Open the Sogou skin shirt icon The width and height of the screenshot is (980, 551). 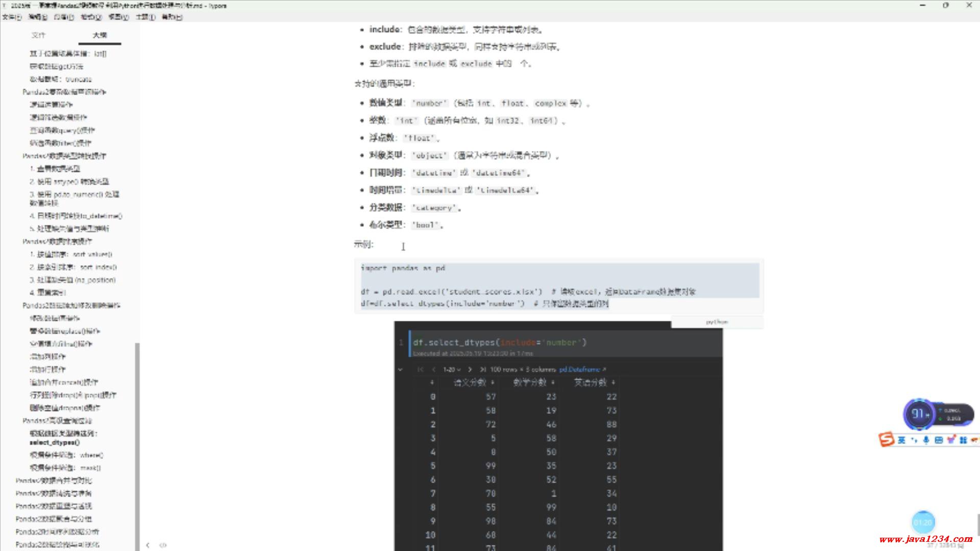(x=951, y=440)
